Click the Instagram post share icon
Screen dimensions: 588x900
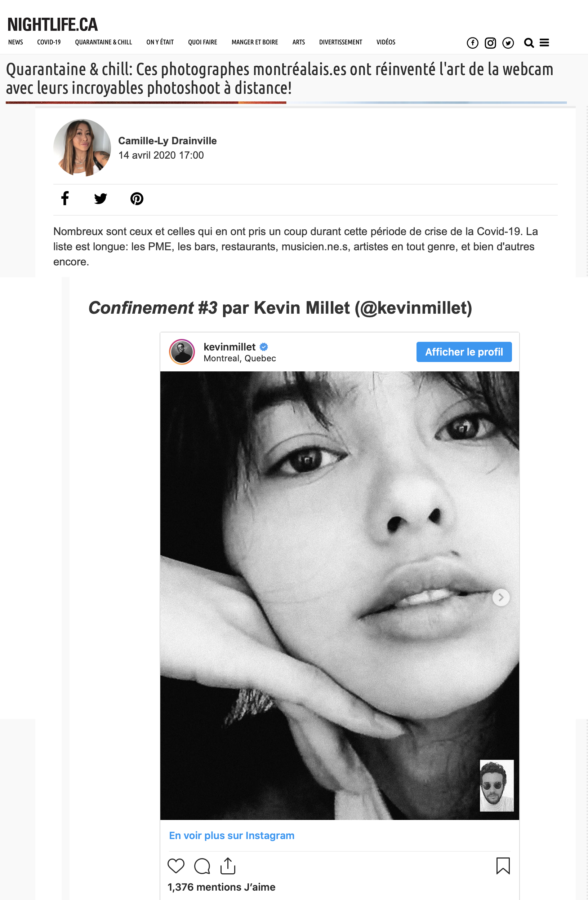coord(228,866)
